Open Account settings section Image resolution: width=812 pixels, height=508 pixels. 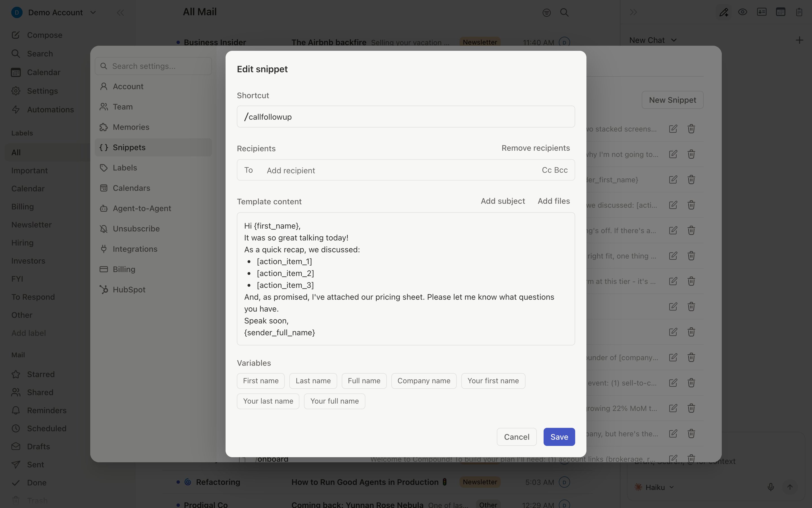[153, 87]
